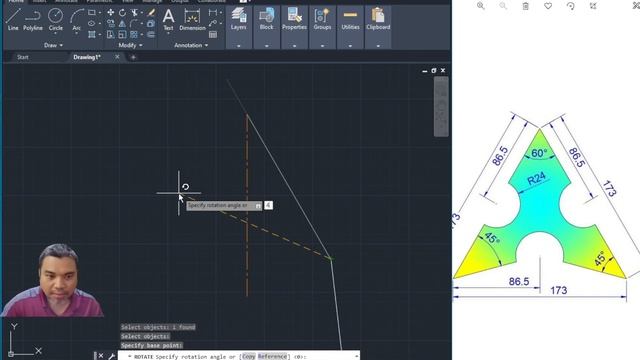Switch to the Drawing1* tab
The height and width of the screenshot is (360, 640).
click(x=87, y=57)
